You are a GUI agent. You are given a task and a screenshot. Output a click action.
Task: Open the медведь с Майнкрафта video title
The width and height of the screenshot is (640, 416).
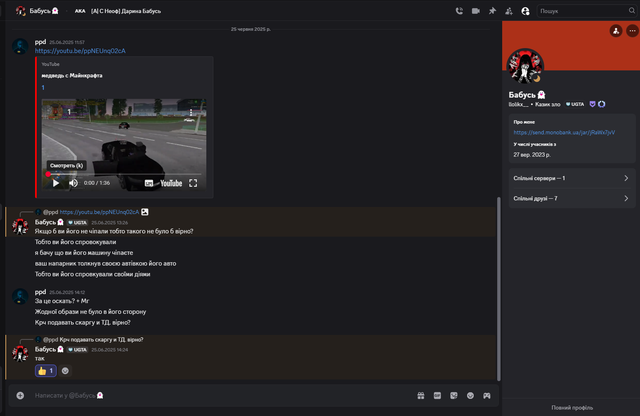[x=72, y=76]
